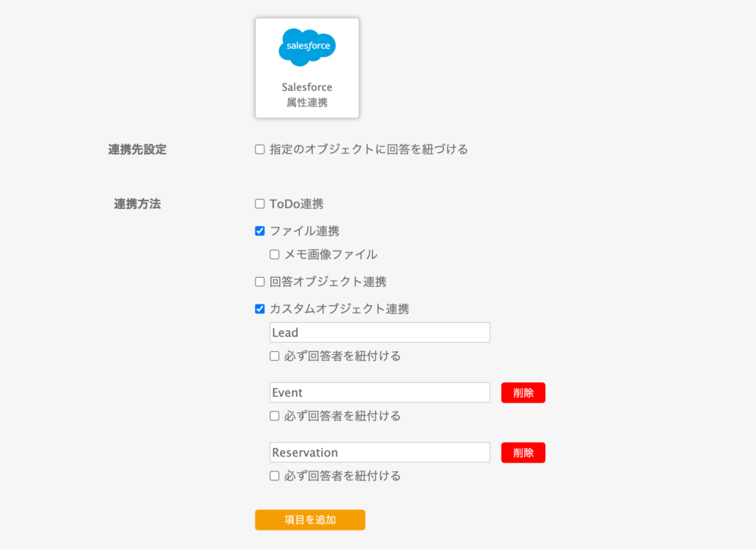756x549 pixels.
Task: Check 必ず回答者を紐付ける under the Lead field
Action: click(275, 356)
